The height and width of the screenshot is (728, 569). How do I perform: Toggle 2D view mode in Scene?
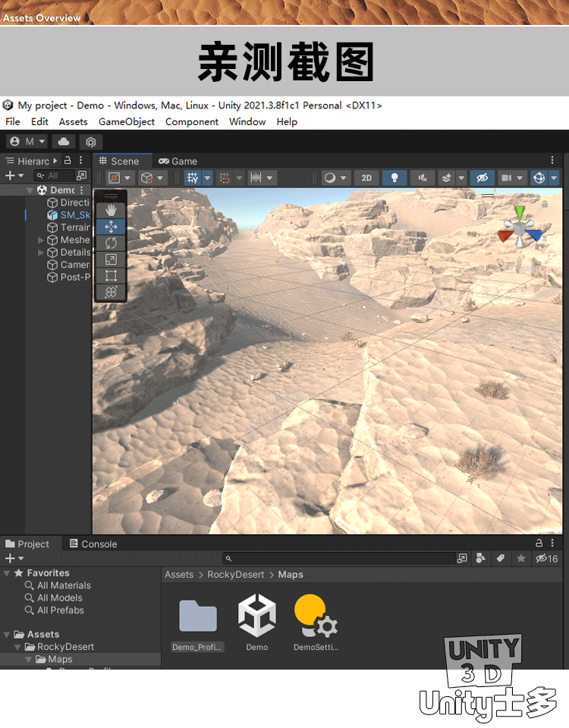(366, 177)
